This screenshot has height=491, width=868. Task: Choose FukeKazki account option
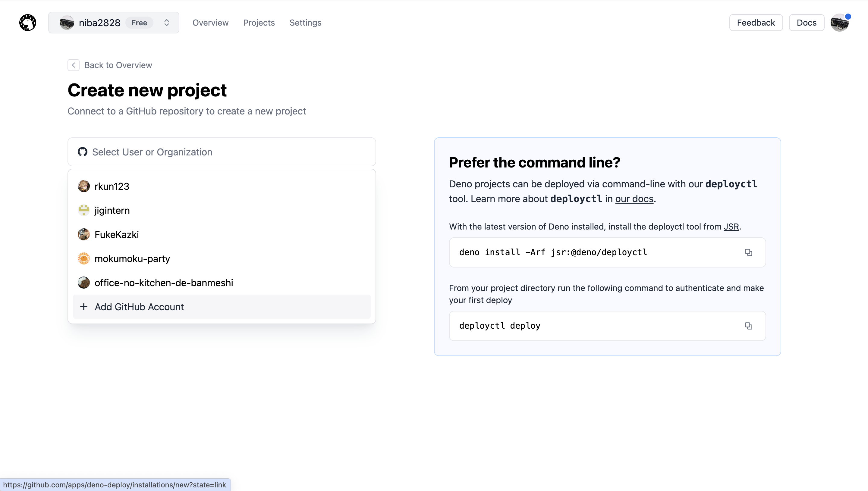pos(116,234)
